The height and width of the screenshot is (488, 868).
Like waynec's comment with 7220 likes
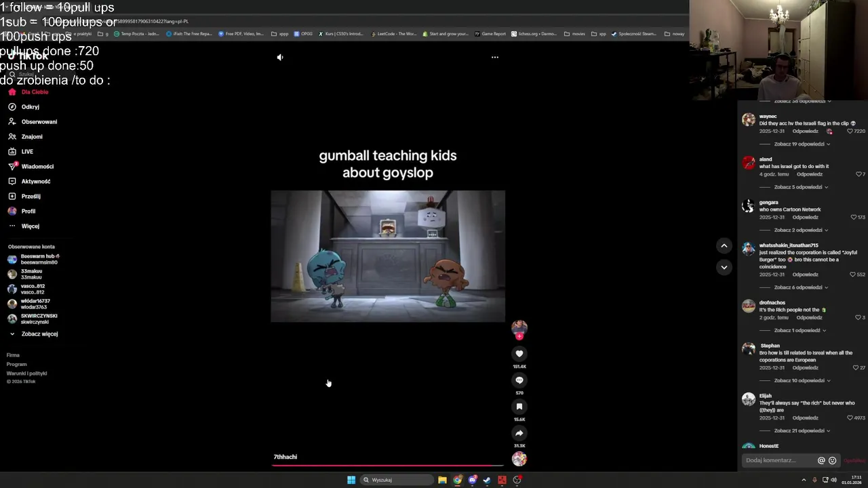tap(851, 131)
